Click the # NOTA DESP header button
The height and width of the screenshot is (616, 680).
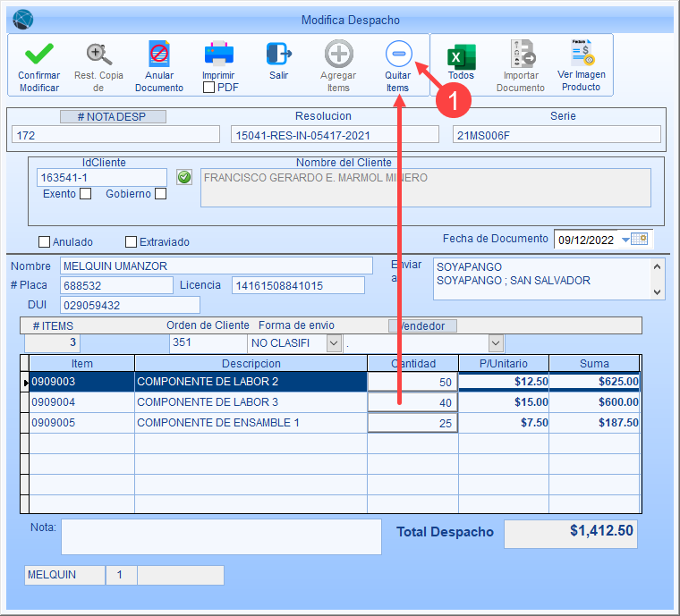coord(113,116)
